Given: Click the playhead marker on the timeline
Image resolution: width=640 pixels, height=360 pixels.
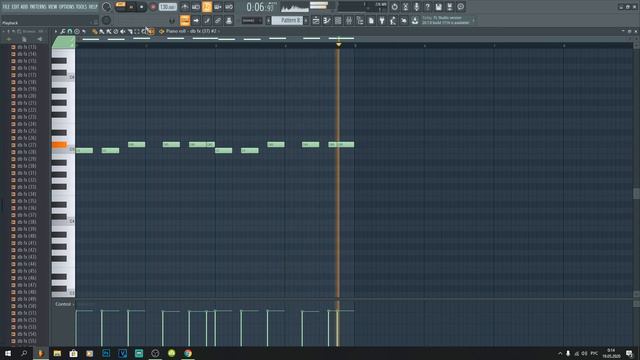Looking at the screenshot, I should pyautogui.click(x=338, y=44).
